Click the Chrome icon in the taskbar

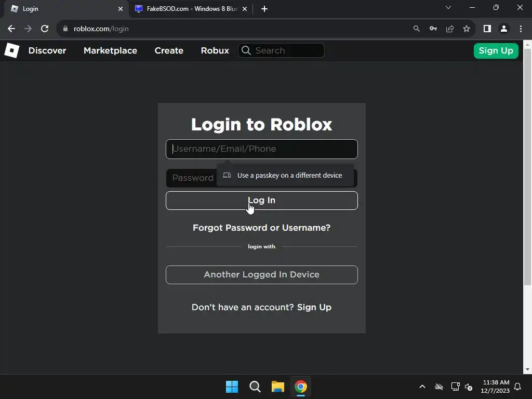tap(301, 387)
